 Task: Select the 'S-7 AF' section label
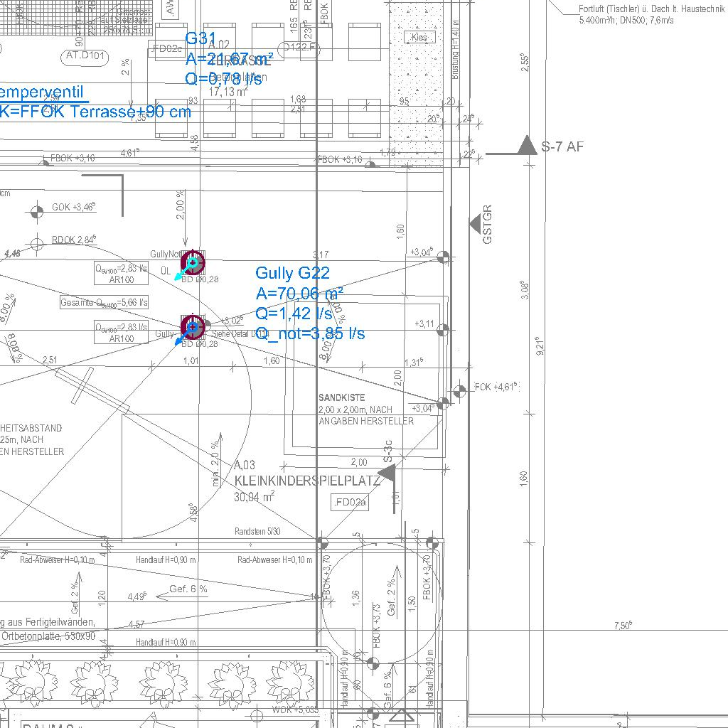pos(562,146)
